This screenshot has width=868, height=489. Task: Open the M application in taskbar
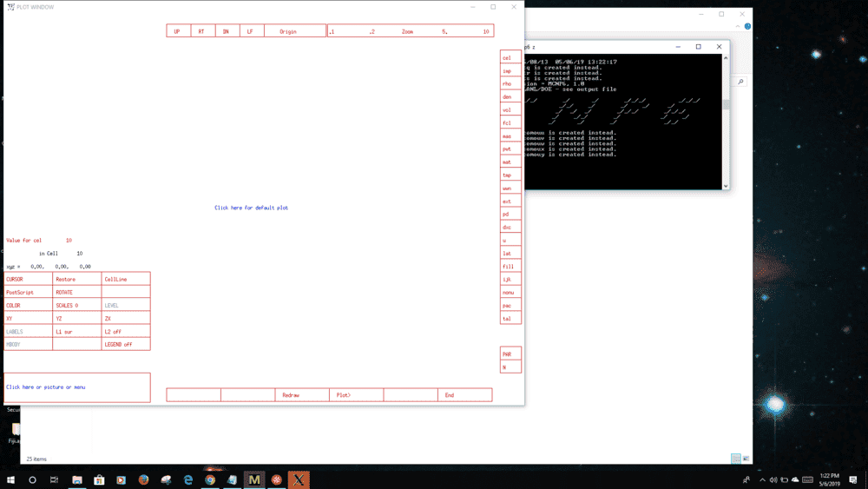[254, 479]
